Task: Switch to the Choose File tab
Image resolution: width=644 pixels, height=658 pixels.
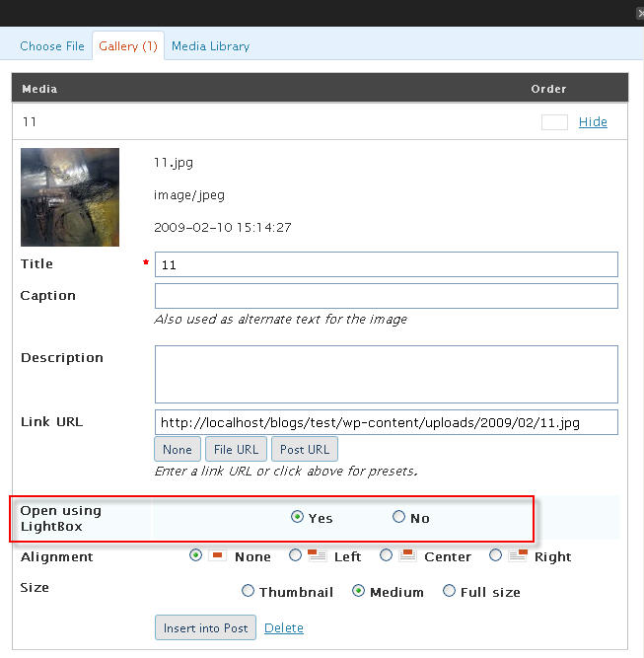Action: click(52, 46)
